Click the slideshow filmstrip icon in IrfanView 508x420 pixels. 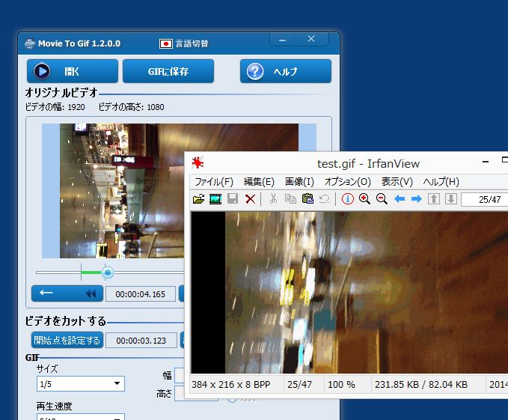pyautogui.click(x=215, y=198)
